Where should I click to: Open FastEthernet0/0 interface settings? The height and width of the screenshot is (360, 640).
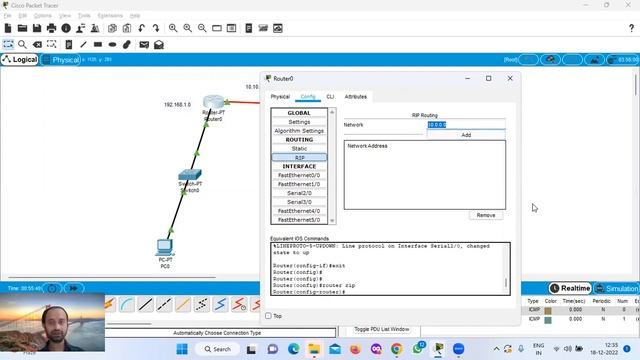[299, 176]
